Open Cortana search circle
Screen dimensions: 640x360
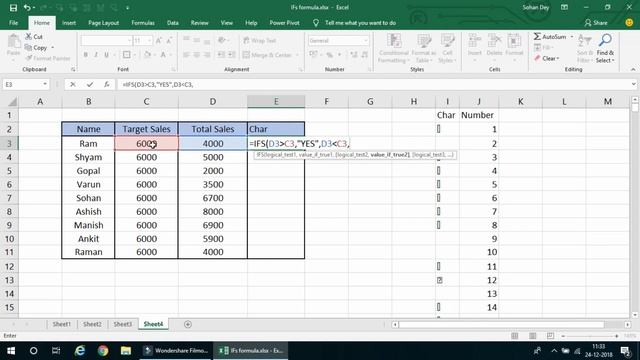click(x=33, y=351)
